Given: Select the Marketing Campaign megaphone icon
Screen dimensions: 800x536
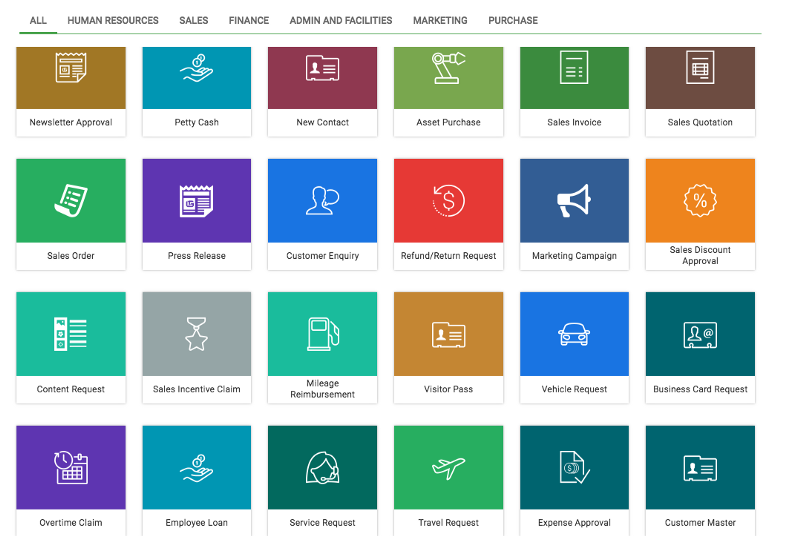Looking at the screenshot, I should [574, 201].
